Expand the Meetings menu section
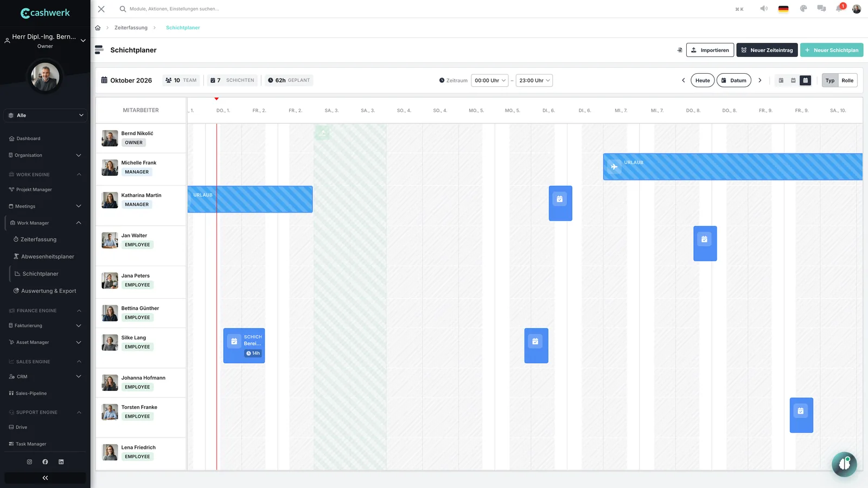Screen dimensions: 868x488 (x=45, y=207)
